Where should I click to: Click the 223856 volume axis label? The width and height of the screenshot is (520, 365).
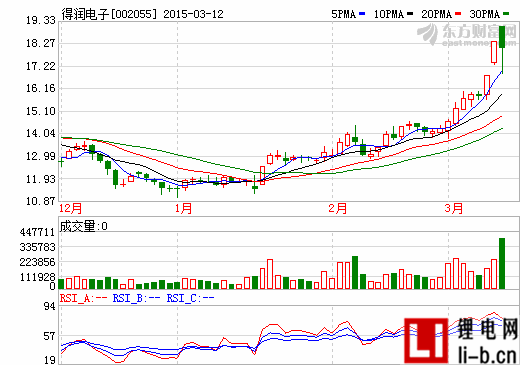37,262
